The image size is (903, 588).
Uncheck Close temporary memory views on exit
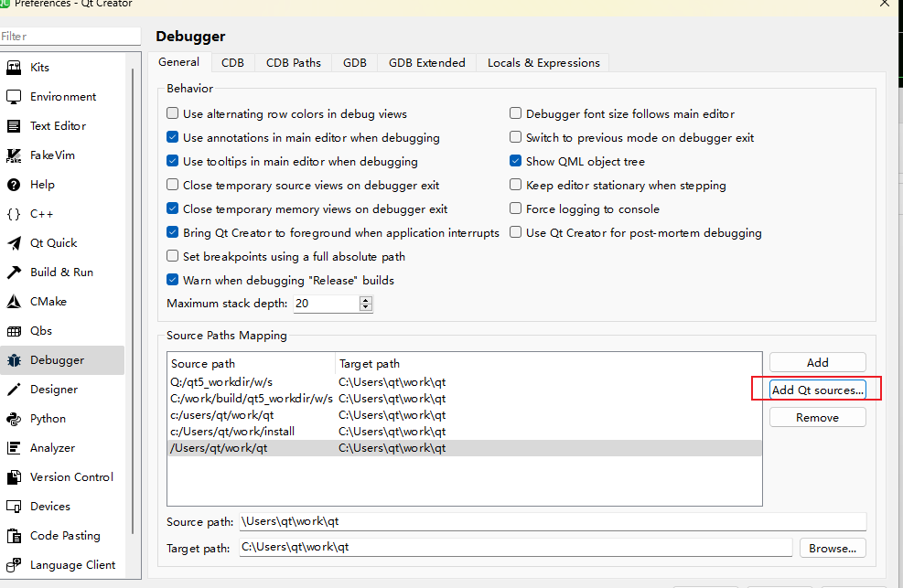172,208
